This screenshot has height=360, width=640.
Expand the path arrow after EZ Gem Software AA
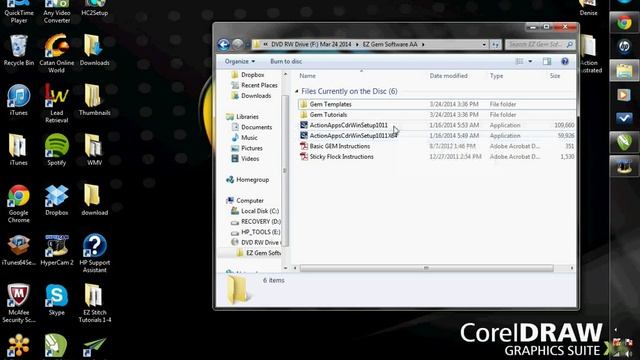click(423, 44)
